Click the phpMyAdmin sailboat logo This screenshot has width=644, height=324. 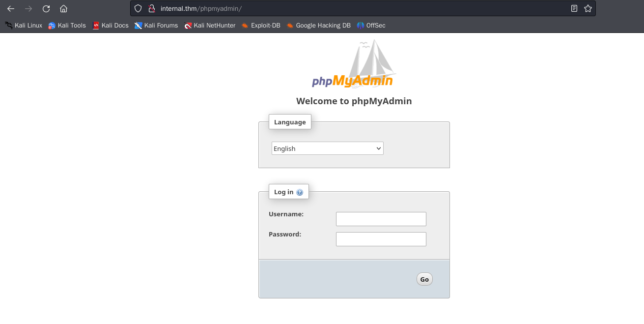[354, 64]
